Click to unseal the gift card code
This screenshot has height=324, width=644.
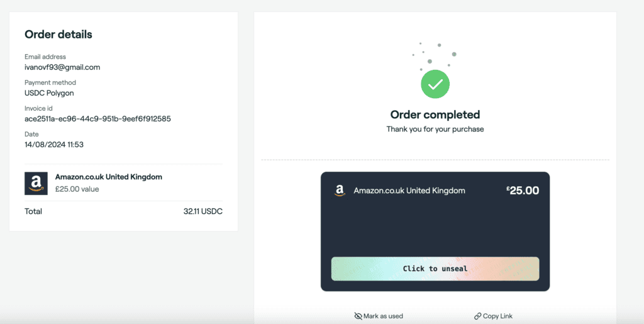[435, 269]
